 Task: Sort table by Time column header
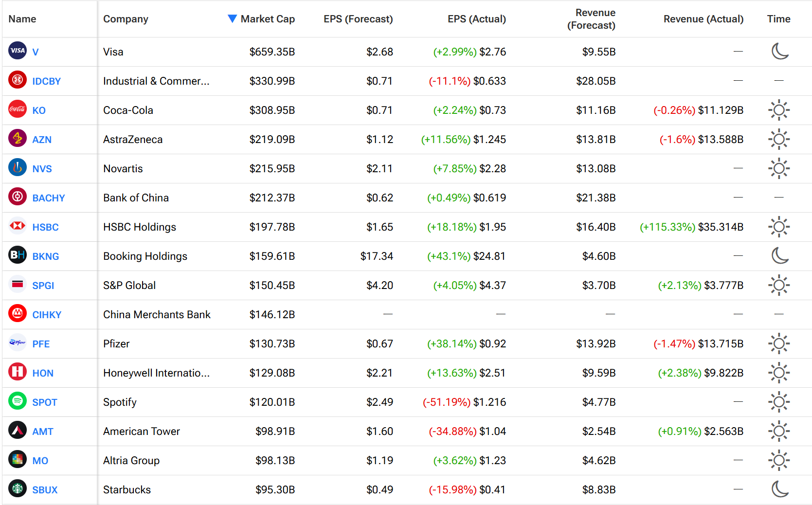point(779,19)
